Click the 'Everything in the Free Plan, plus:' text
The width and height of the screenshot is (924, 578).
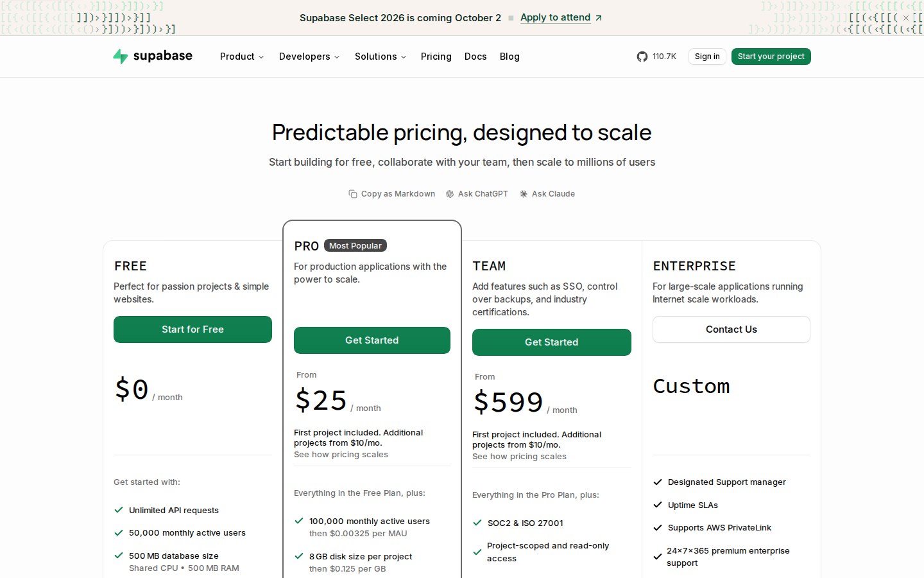tap(359, 493)
